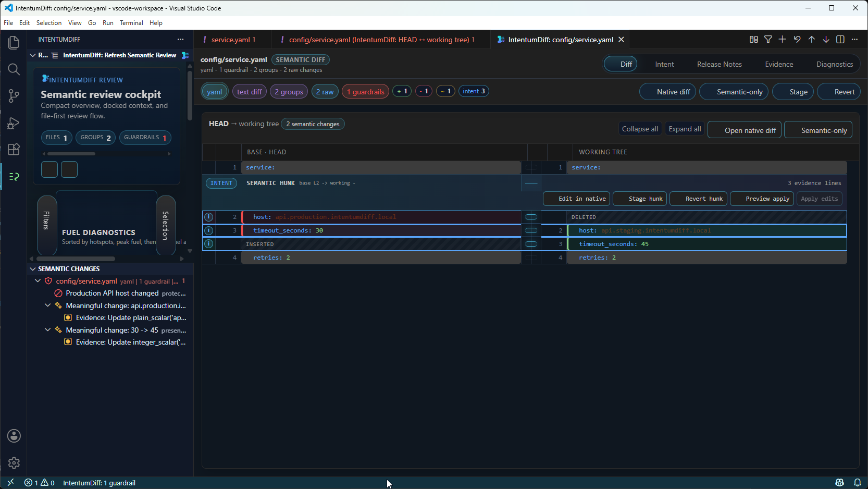
Task: Switch to the service.yaml editor tab
Action: pos(232,40)
